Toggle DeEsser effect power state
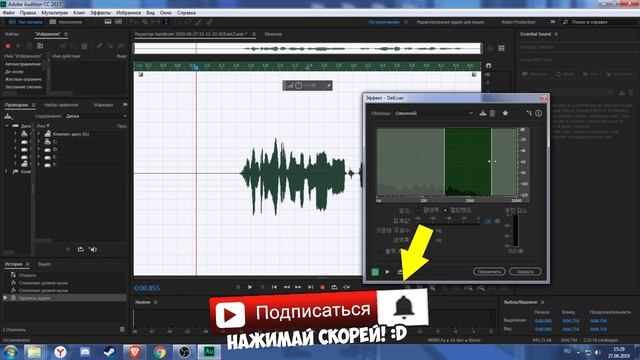Viewport: 640px width, 360px height. tap(375, 272)
